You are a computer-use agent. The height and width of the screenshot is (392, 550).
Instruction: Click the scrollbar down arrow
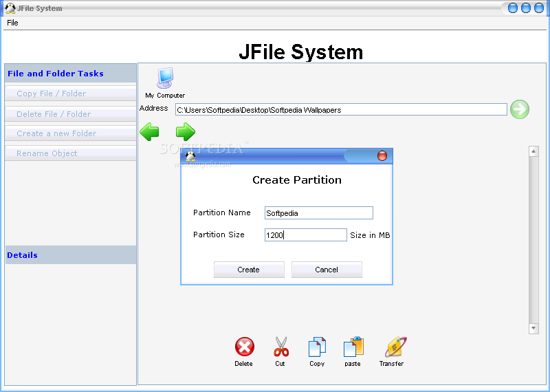pos(533,329)
